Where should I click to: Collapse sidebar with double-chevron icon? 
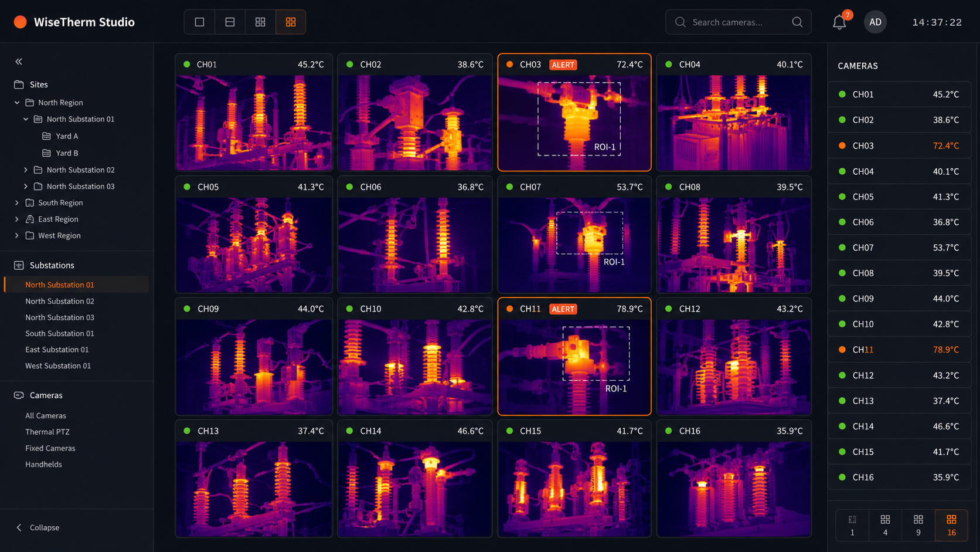click(19, 62)
